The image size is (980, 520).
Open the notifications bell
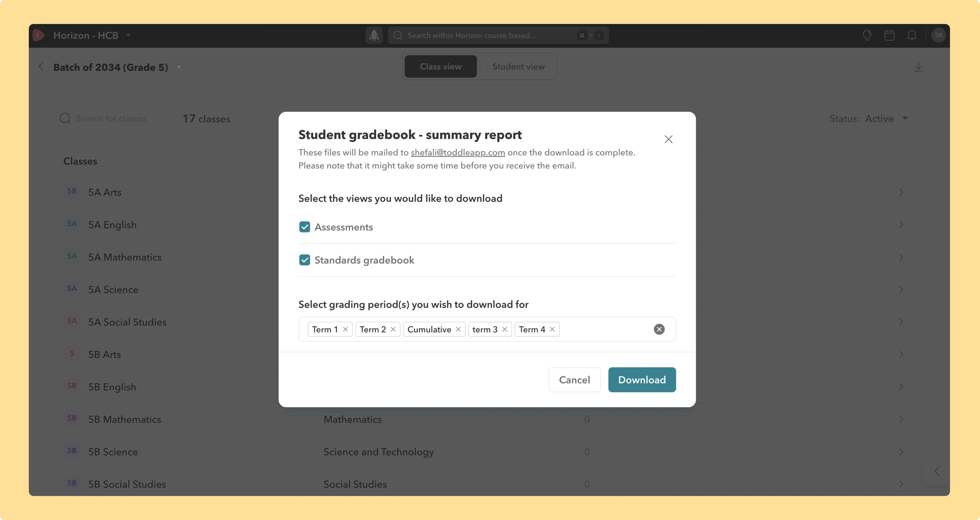912,35
